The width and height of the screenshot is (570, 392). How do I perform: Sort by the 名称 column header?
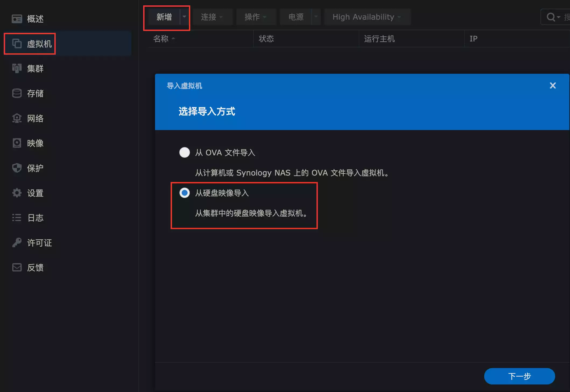(x=161, y=39)
